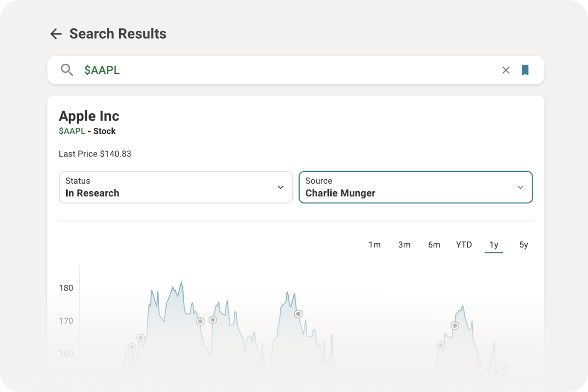
Task: Click chart marker near 160 axis label
Action: click(x=132, y=347)
